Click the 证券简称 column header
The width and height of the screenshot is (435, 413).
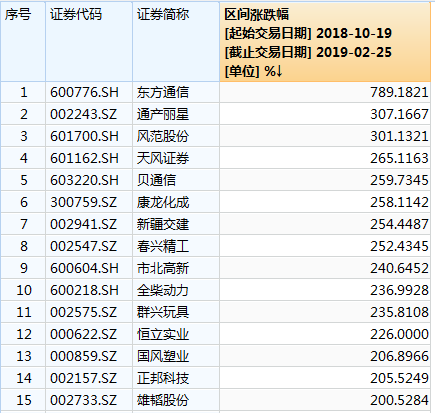176,42
